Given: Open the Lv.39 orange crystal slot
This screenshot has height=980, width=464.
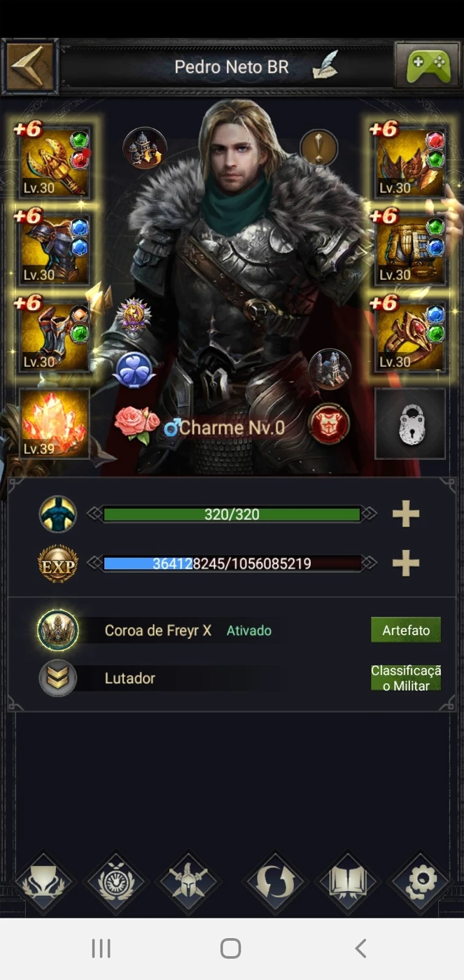Looking at the screenshot, I should tap(55, 423).
